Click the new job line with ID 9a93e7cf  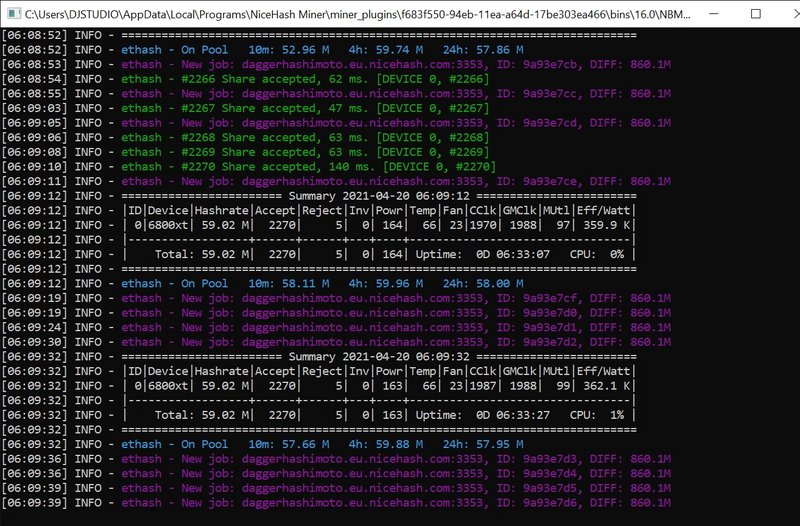[396, 298]
